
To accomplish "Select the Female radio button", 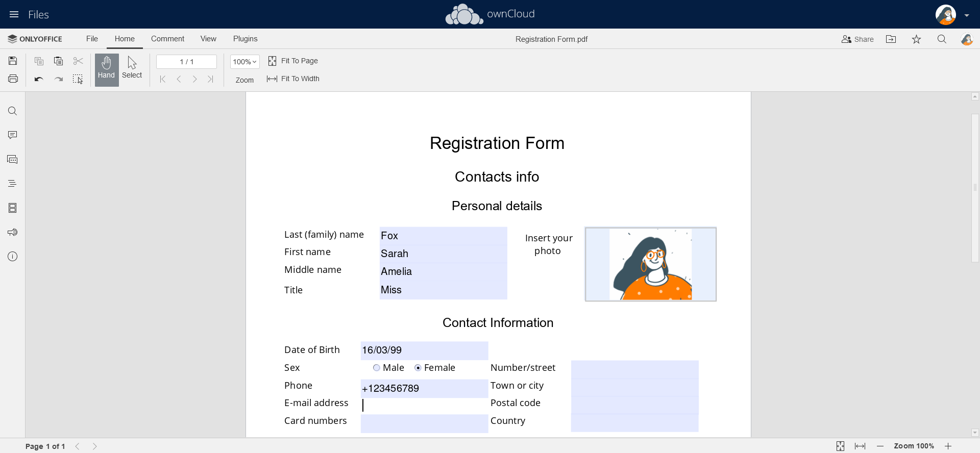I will [418, 368].
